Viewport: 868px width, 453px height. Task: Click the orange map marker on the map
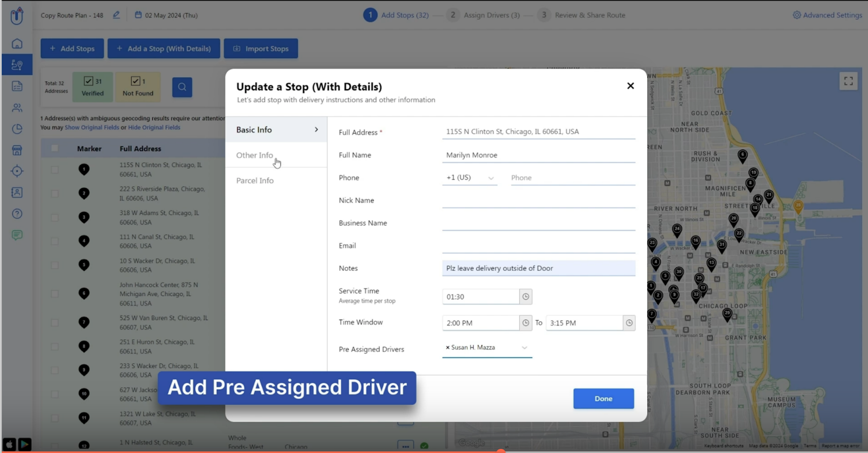pos(798,207)
